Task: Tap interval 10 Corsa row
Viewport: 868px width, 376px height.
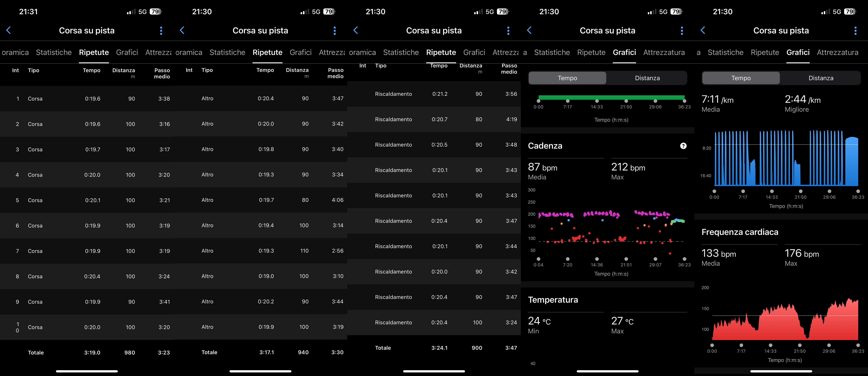Action: pyautogui.click(x=87, y=327)
